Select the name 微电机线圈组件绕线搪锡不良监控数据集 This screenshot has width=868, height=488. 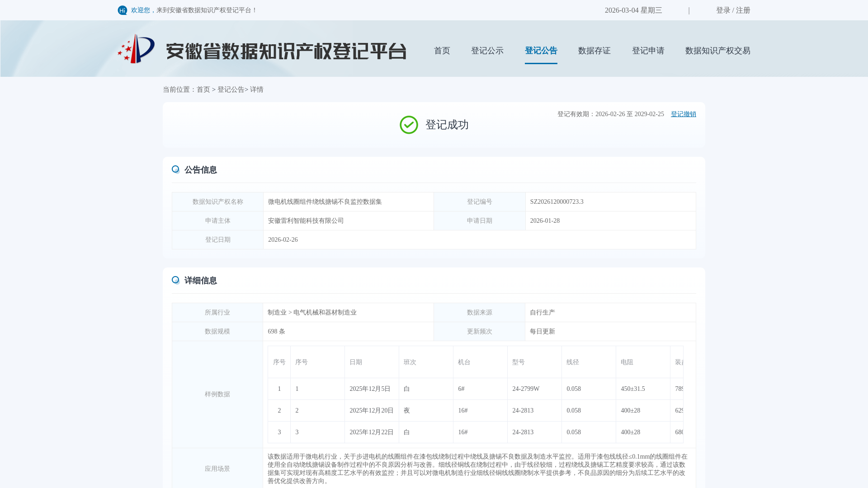(x=325, y=202)
